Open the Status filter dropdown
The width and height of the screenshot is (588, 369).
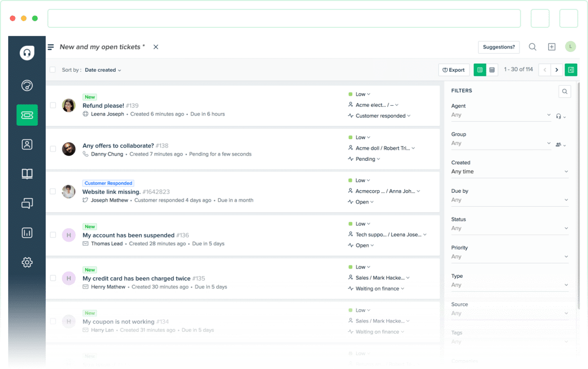pos(510,228)
